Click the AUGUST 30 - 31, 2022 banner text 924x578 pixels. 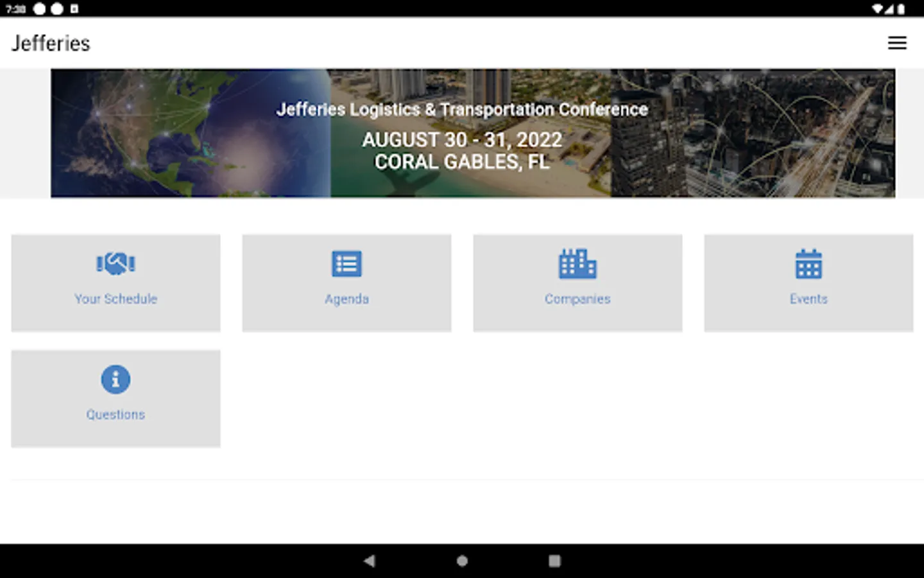click(x=462, y=139)
